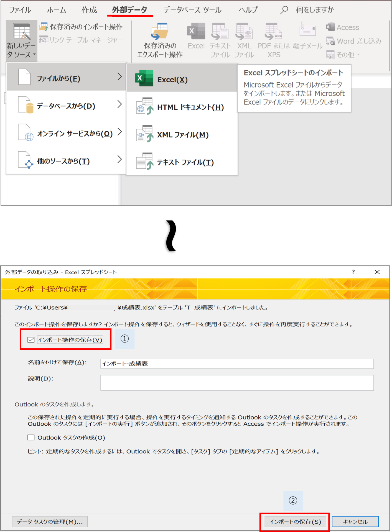Switch to the ホーム tab
The width and height of the screenshot is (392, 532).
pyautogui.click(x=56, y=10)
